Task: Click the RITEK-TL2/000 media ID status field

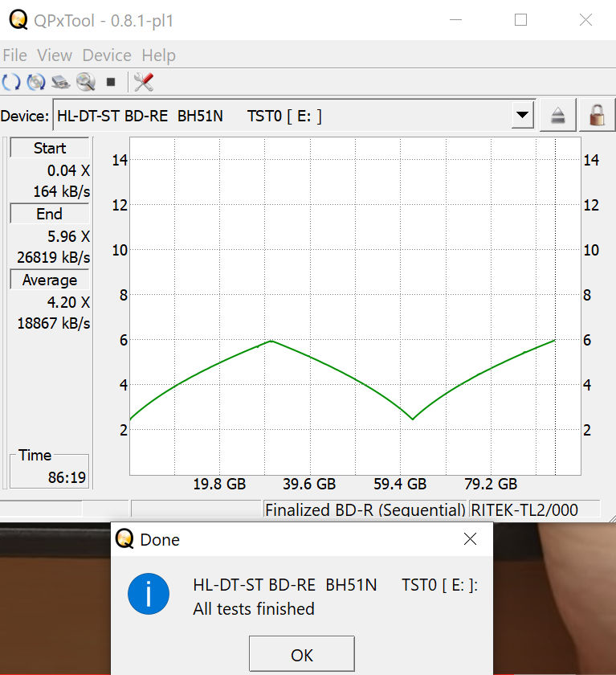Action: pyautogui.click(x=534, y=509)
